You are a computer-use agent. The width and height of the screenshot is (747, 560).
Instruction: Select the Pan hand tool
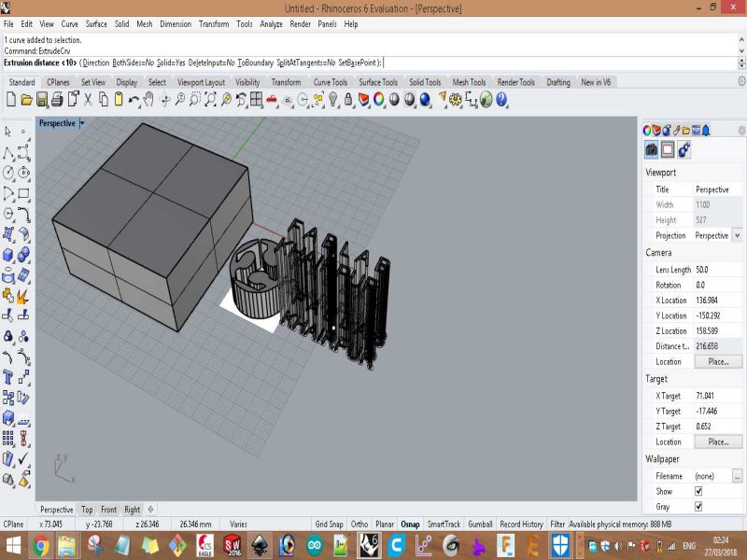[x=148, y=99]
